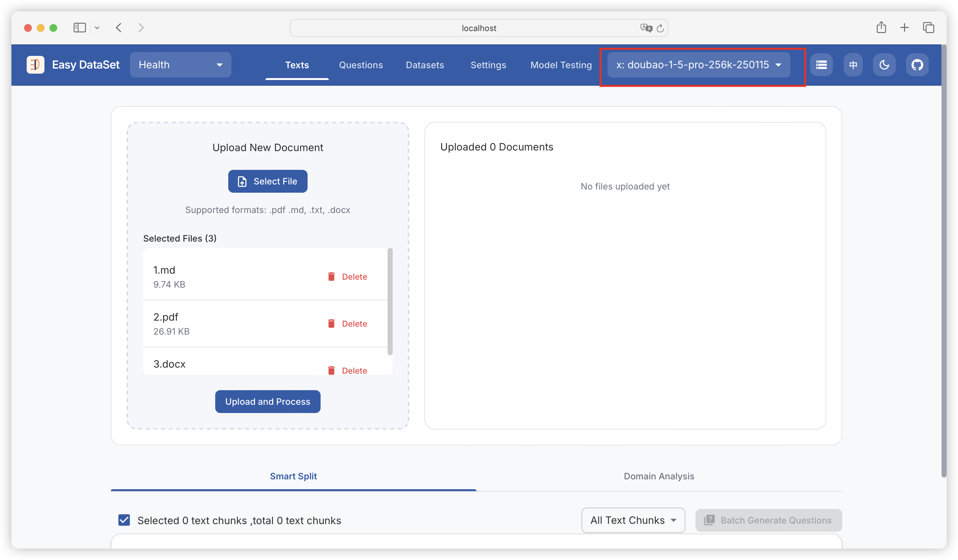Expand the Health project dropdown
This screenshot has width=958, height=560.
180,65
